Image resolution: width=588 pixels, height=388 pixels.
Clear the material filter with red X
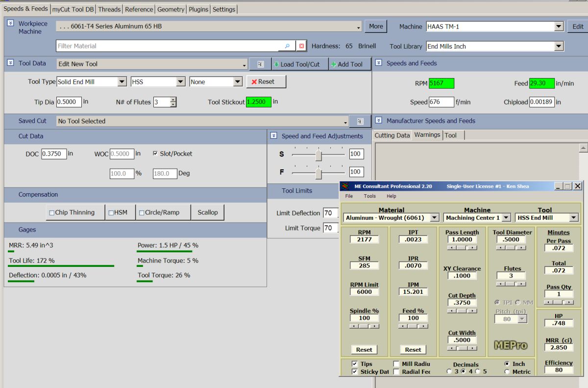[302, 46]
